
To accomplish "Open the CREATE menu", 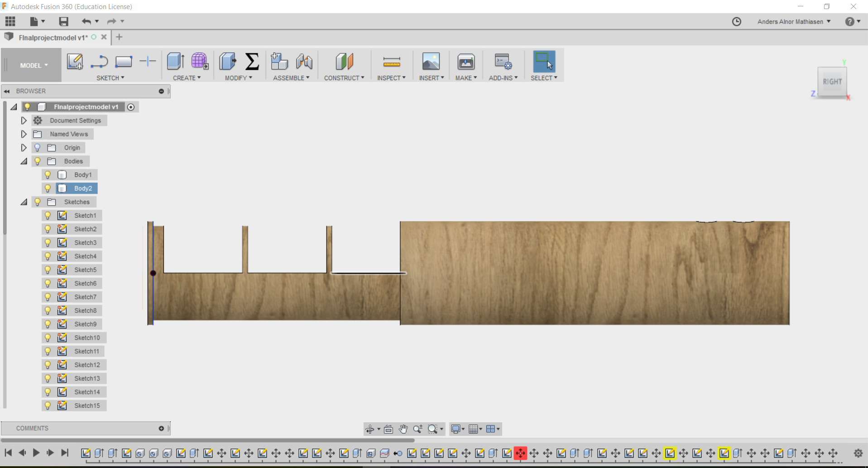I will pyautogui.click(x=187, y=78).
